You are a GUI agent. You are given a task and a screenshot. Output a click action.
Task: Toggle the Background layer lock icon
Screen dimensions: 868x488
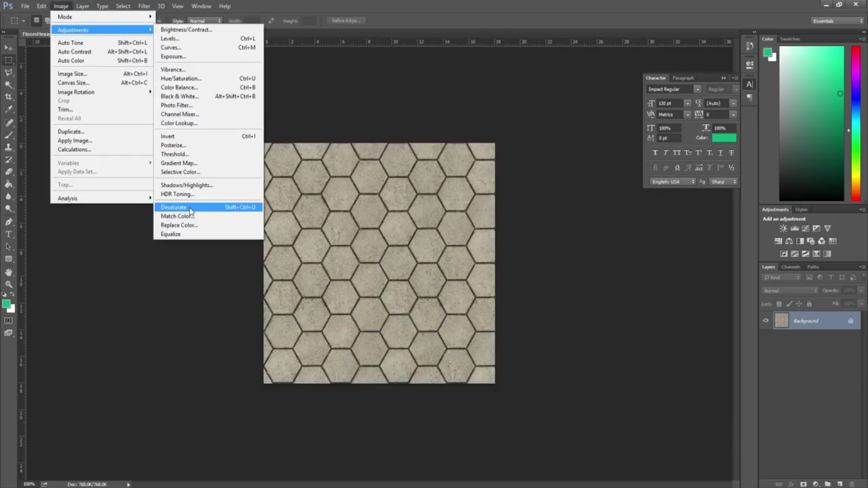(850, 320)
